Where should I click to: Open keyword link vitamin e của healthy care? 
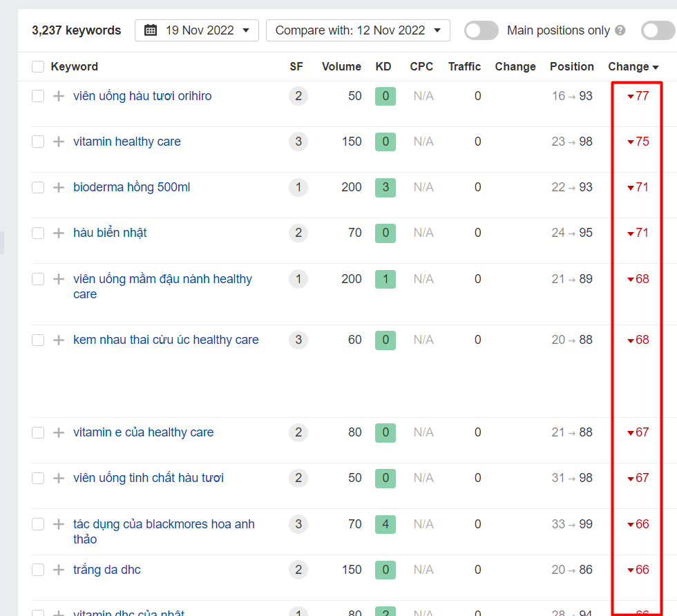(x=144, y=432)
